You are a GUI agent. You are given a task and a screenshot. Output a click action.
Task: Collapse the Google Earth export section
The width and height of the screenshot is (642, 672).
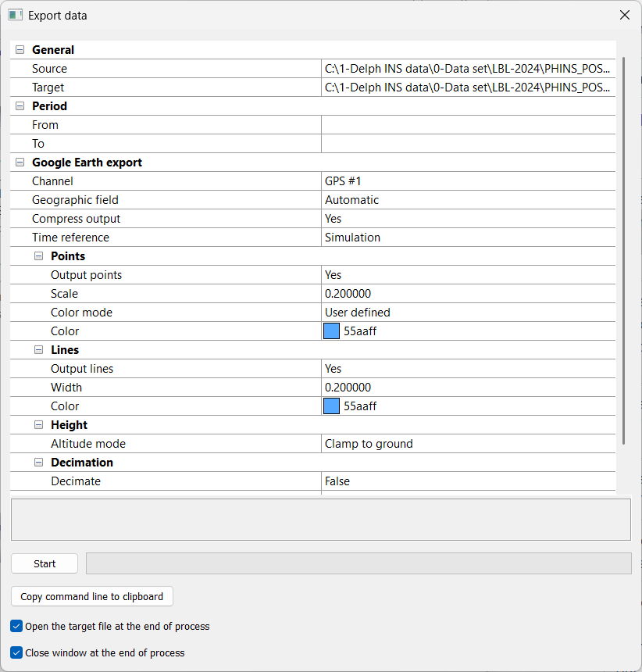20,163
